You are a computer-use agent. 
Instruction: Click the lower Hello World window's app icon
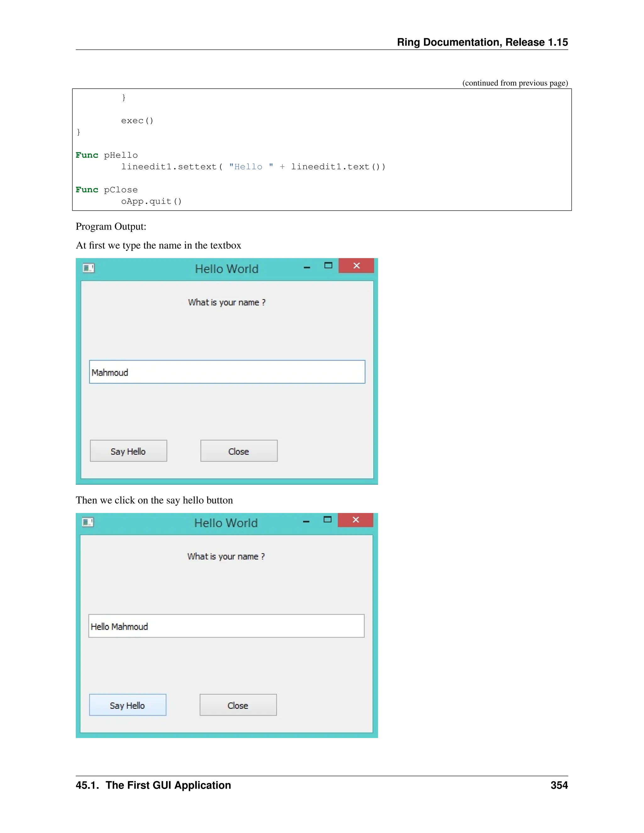point(88,522)
